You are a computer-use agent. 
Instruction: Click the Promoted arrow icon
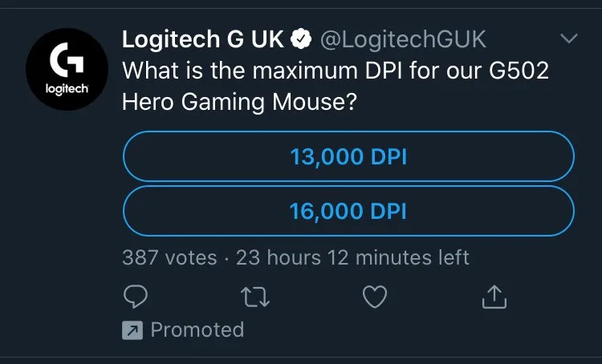click(x=132, y=330)
